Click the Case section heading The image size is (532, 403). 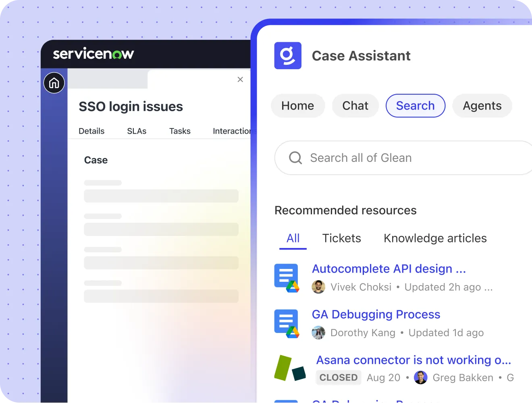pos(96,160)
